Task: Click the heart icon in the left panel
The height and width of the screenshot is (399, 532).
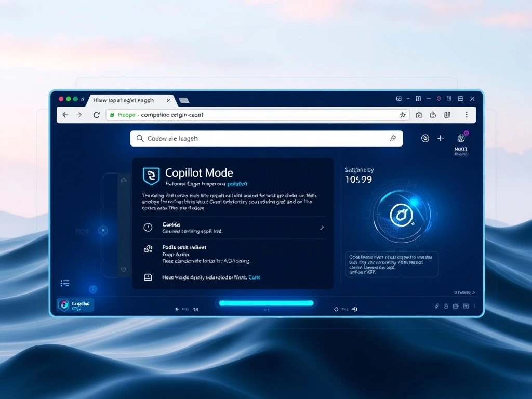Action: [x=124, y=269]
